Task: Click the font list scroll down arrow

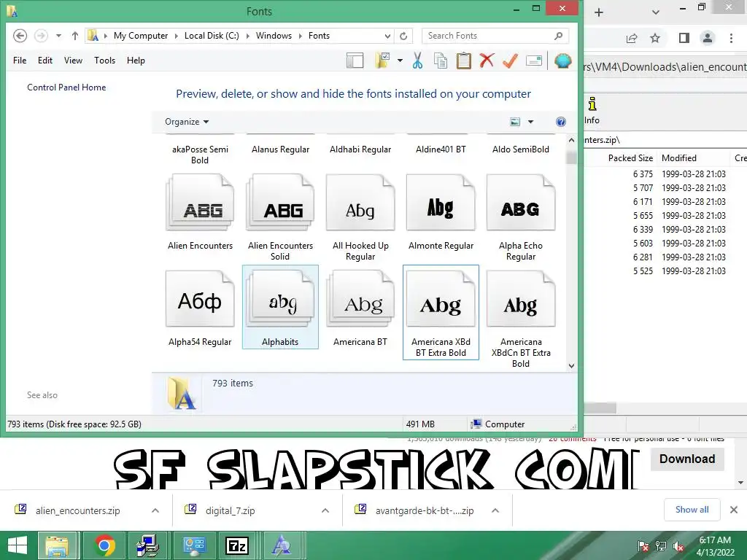Action: [571, 366]
